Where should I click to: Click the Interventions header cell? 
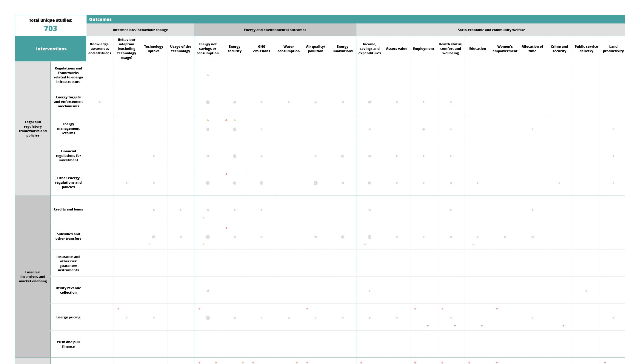[x=51, y=49]
